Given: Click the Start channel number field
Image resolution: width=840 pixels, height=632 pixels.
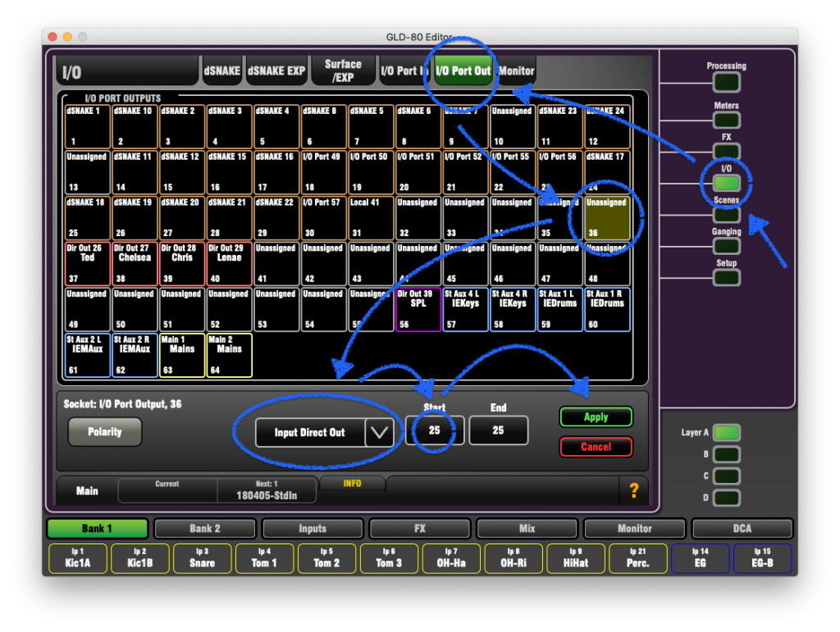Looking at the screenshot, I should 435,430.
